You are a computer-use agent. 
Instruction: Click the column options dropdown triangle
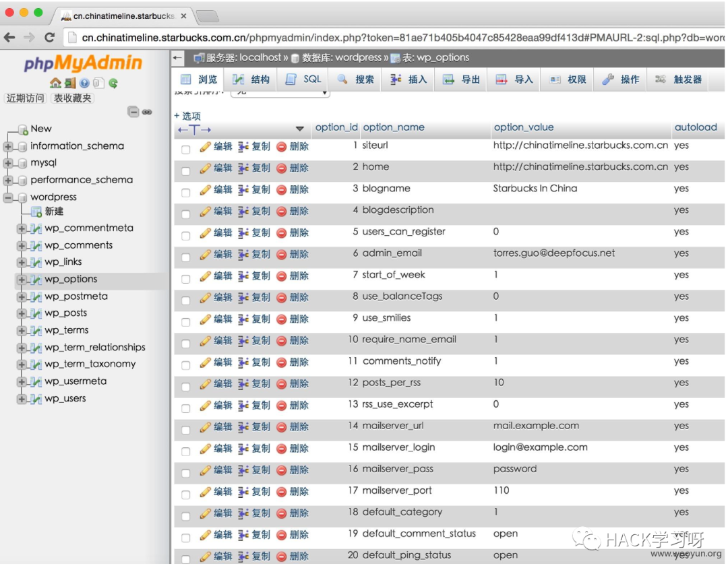pyautogui.click(x=299, y=129)
